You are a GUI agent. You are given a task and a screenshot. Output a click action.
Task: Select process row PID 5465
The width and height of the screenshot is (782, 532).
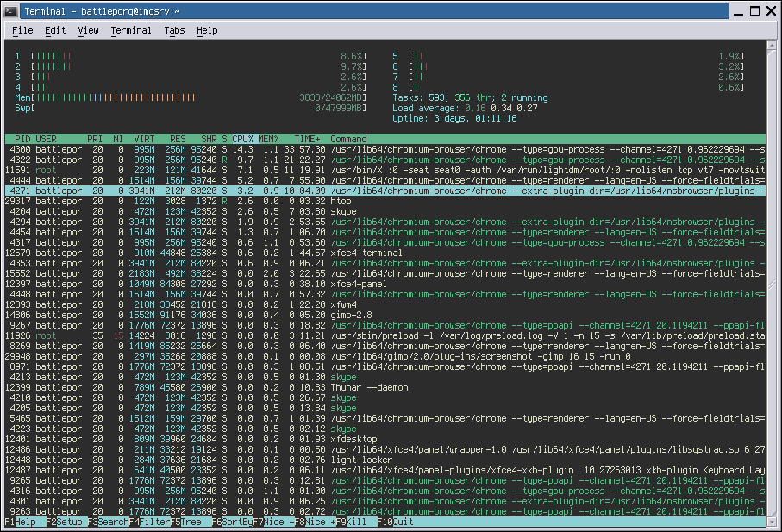coord(385,418)
